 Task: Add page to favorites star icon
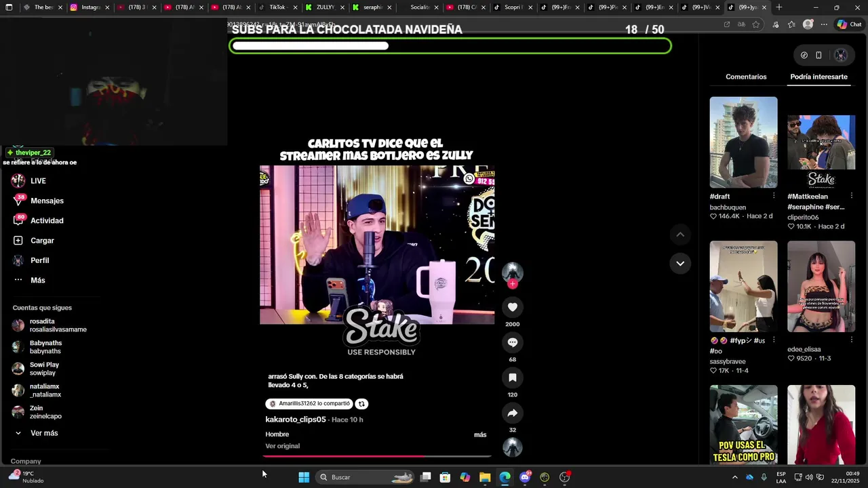[x=756, y=24]
